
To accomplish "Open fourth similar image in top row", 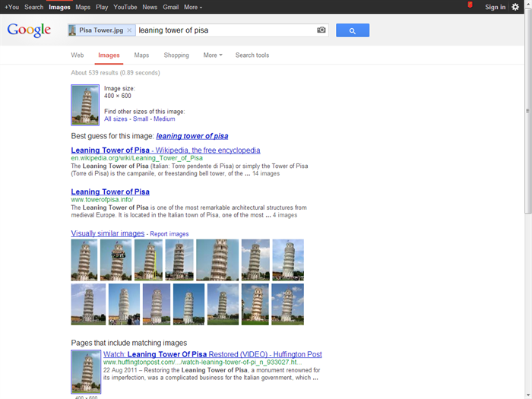I will pyautogui.click(x=179, y=260).
